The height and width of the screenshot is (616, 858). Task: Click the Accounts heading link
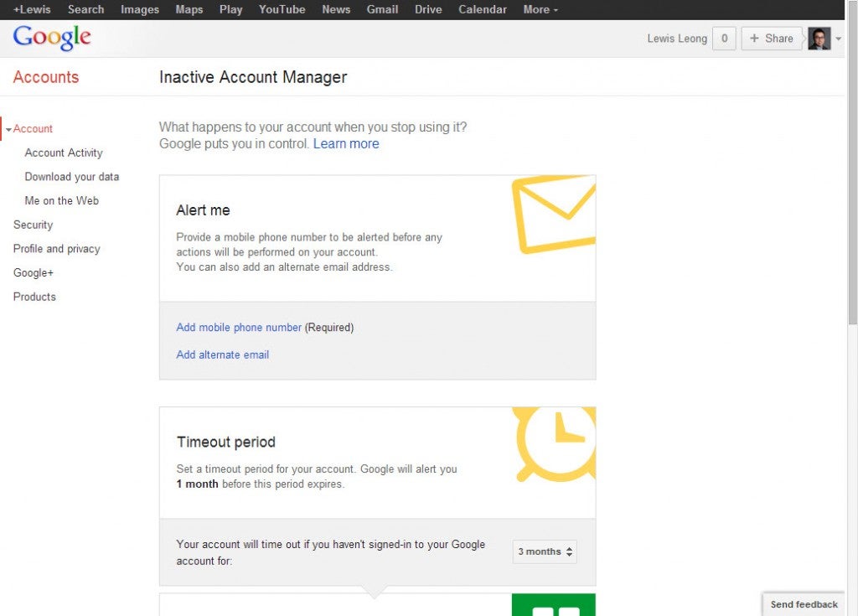click(x=46, y=77)
